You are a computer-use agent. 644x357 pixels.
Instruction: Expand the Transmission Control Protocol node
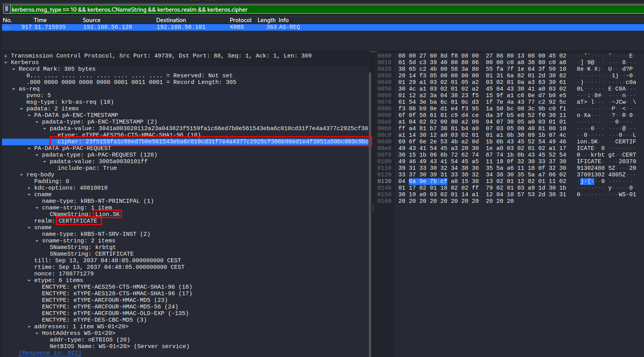tap(6, 56)
